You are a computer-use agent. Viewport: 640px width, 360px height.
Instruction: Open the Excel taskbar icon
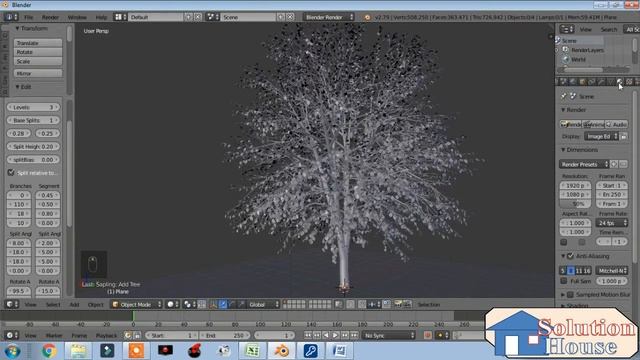pos(252,351)
